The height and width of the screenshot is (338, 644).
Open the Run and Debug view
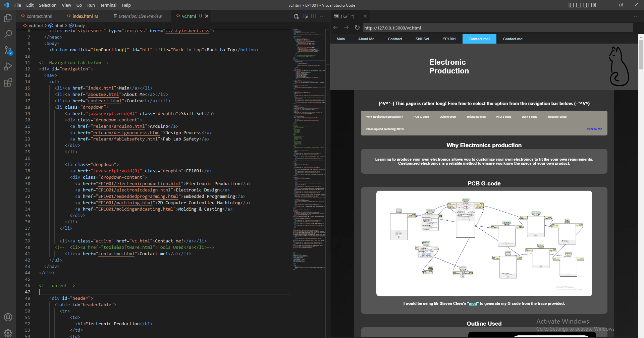coord(8,66)
